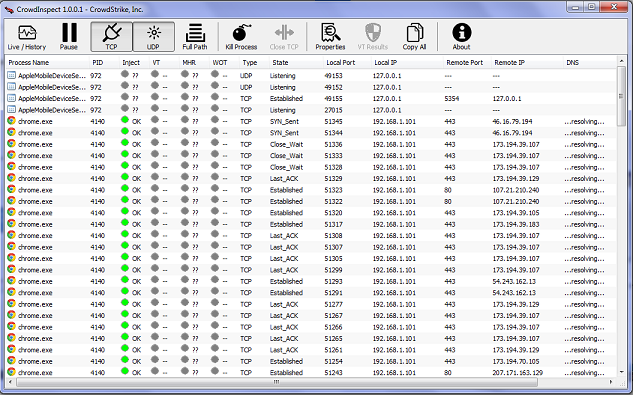633x395 pixels.
Task: Sort by the State column header
Action: (x=296, y=63)
